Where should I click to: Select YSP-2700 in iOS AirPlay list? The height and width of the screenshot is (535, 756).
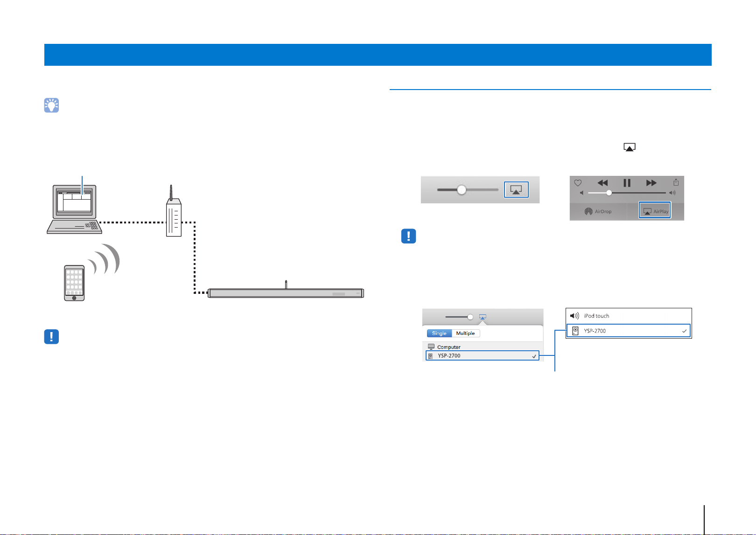point(628,331)
